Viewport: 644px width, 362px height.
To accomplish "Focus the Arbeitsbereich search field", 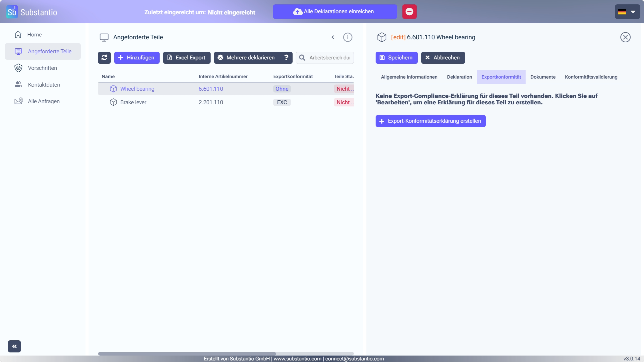I will tap(329, 58).
